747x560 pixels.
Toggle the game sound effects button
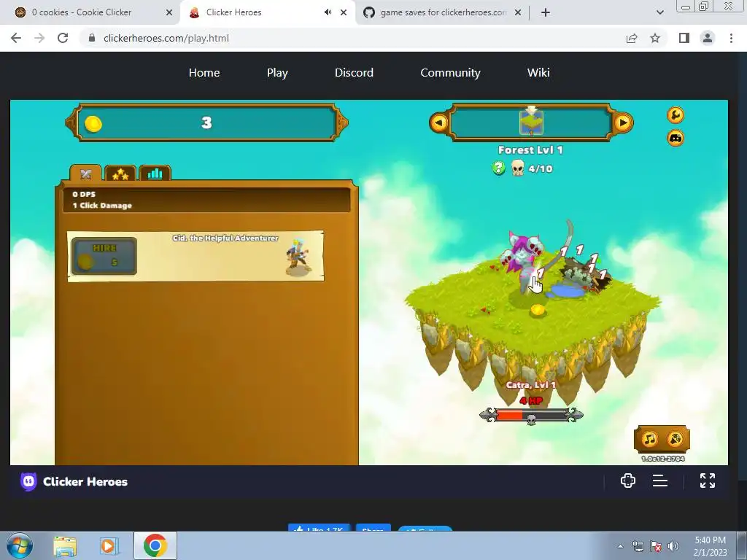pyautogui.click(x=675, y=439)
